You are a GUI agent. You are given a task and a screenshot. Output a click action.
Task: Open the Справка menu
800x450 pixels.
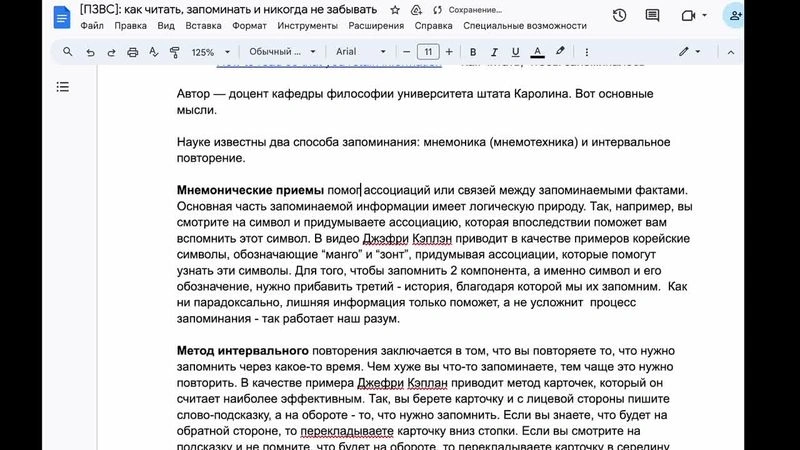pos(433,26)
